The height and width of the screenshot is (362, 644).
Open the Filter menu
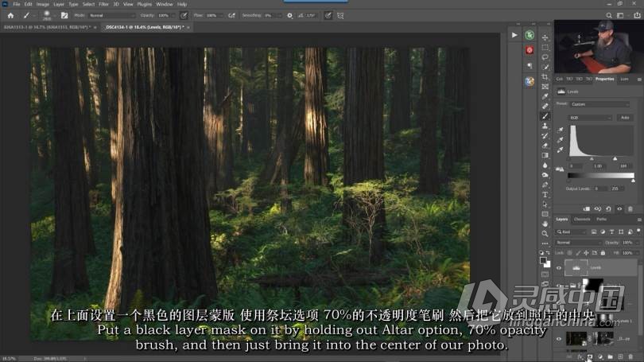pyautogui.click(x=105, y=4)
